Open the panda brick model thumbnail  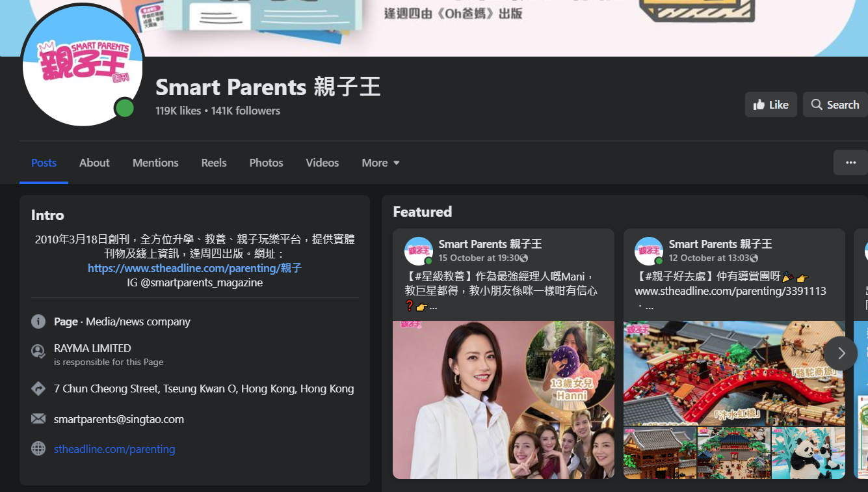pos(808,453)
